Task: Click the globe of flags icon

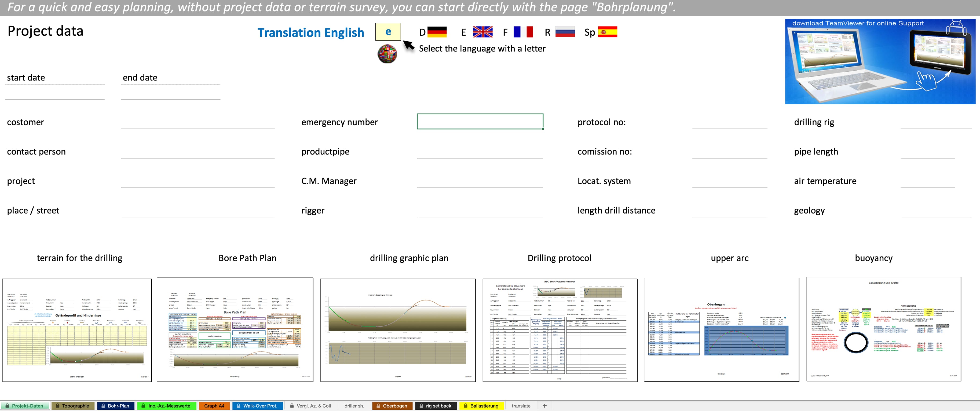Action: pos(387,54)
